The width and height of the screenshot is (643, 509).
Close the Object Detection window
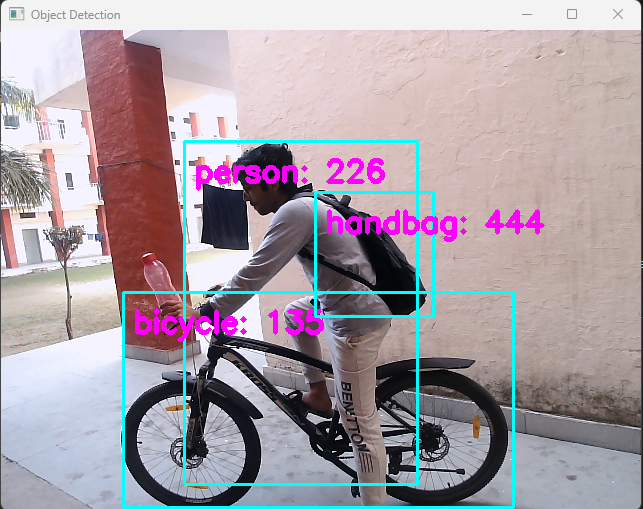click(618, 14)
